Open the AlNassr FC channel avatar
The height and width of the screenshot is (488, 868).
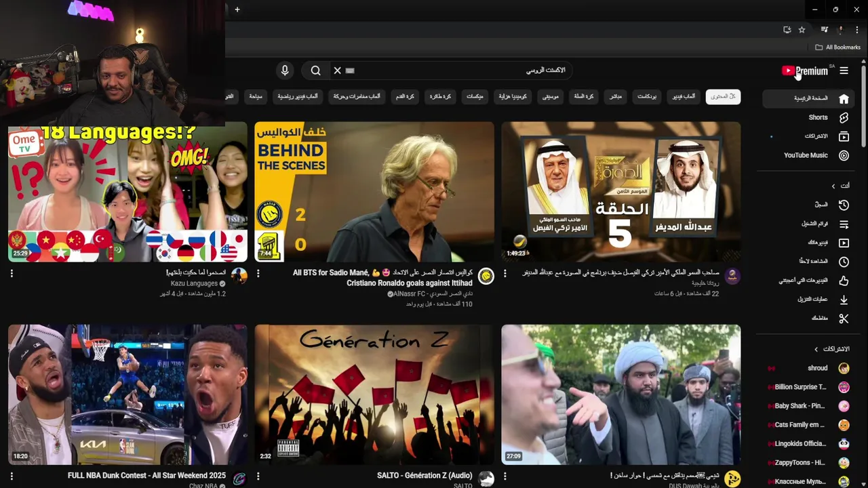coord(486,276)
